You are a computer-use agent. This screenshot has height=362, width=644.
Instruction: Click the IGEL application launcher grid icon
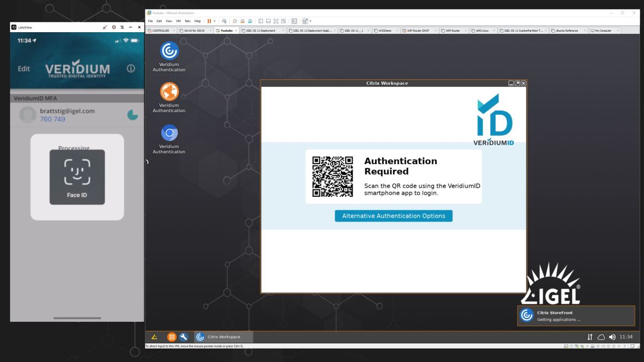[171, 337]
